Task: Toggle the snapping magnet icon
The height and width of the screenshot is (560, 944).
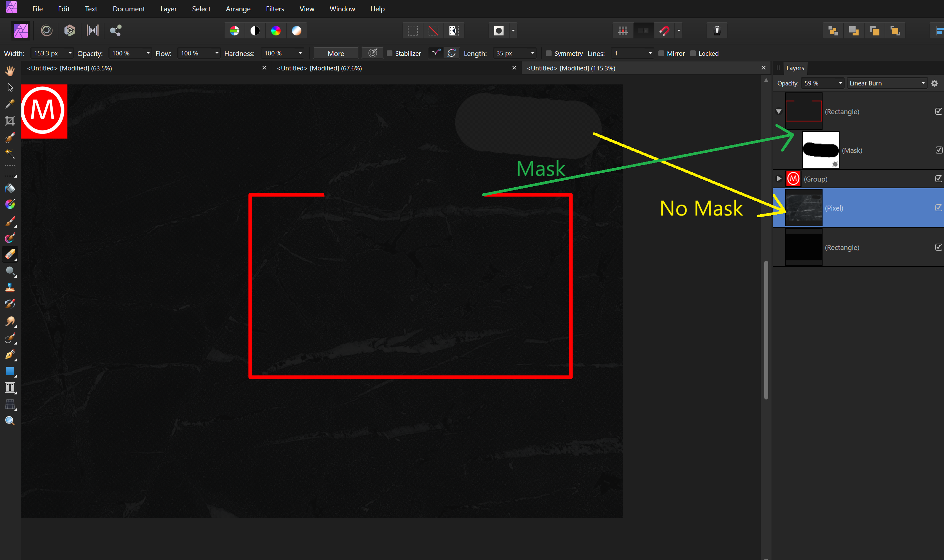Action: pyautogui.click(x=664, y=31)
